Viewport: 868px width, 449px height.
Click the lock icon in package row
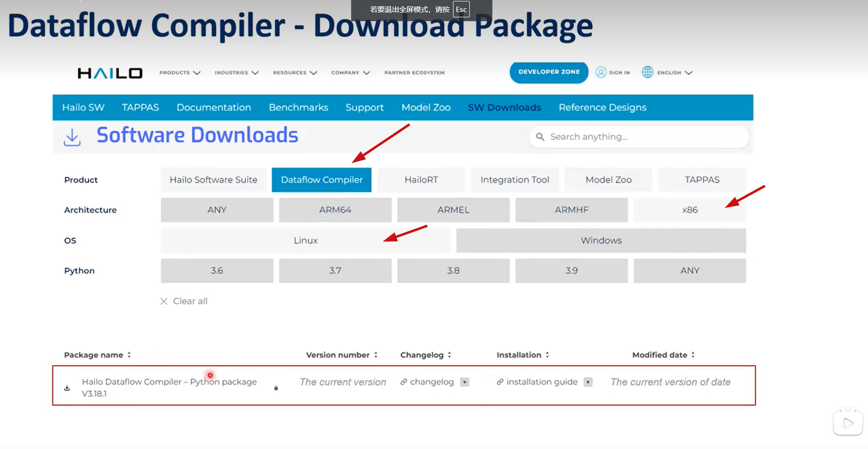coord(276,388)
